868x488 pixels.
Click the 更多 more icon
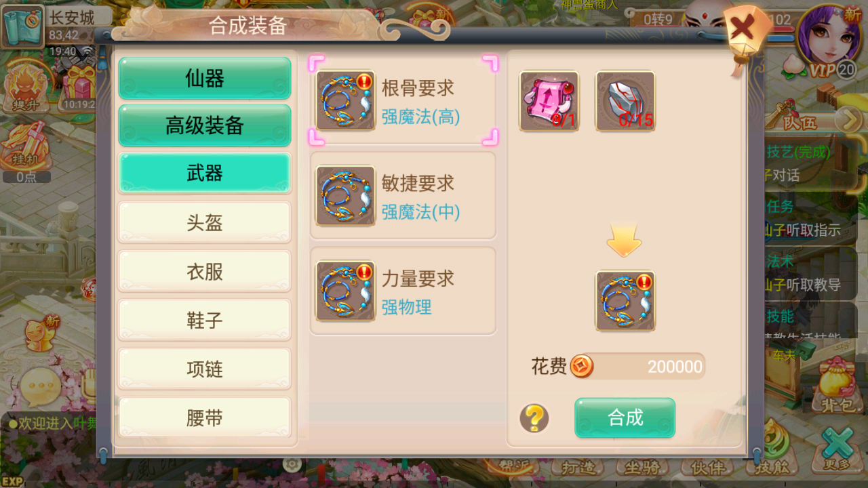coord(838,447)
